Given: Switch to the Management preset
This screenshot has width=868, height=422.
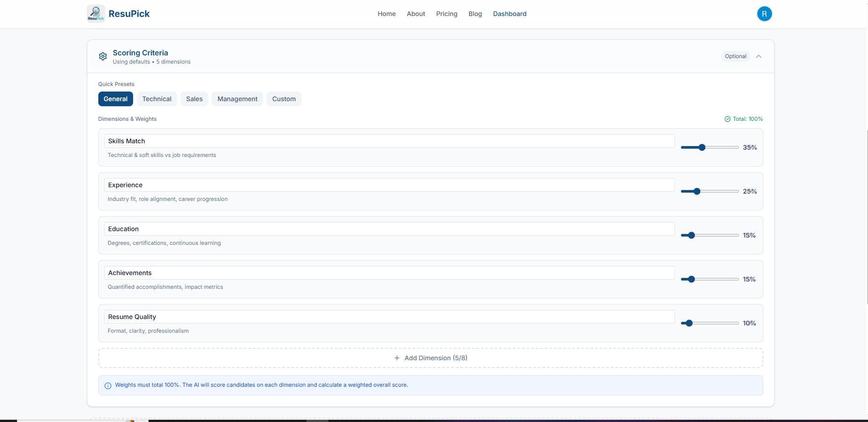Looking at the screenshot, I should [237, 99].
